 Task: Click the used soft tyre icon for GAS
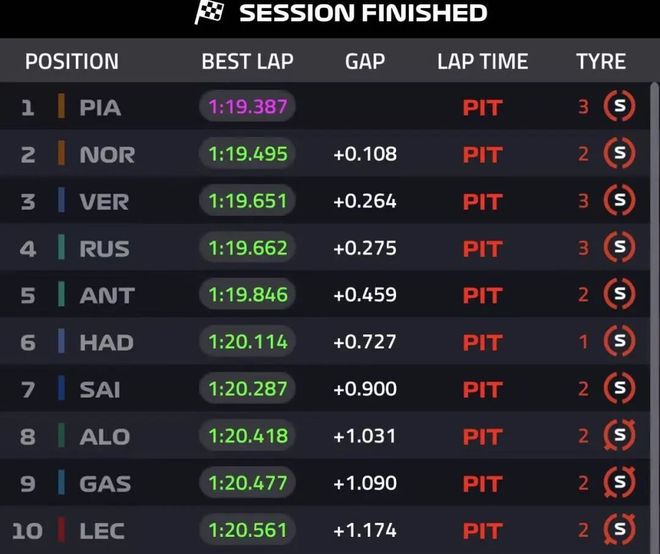619,483
